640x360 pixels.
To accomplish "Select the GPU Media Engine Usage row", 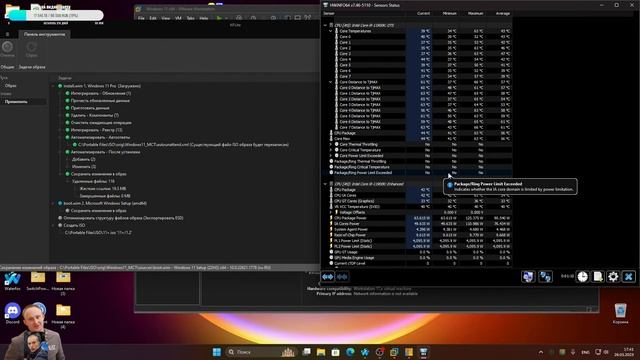I will coord(418,258).
